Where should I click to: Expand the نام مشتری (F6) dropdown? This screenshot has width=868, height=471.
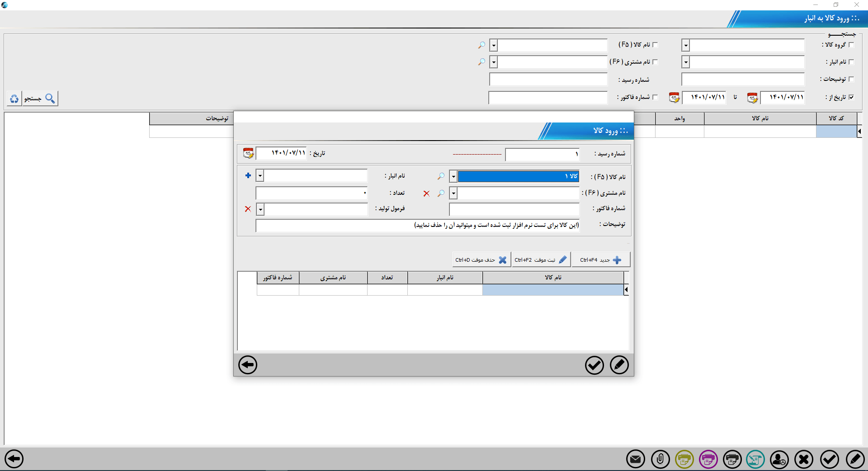[x=453, y=193]
